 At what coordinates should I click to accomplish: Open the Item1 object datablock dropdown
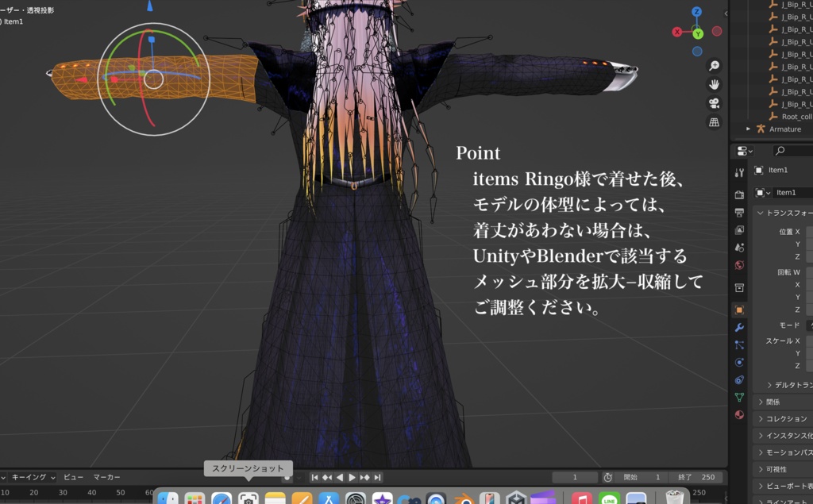click(762, 193)
